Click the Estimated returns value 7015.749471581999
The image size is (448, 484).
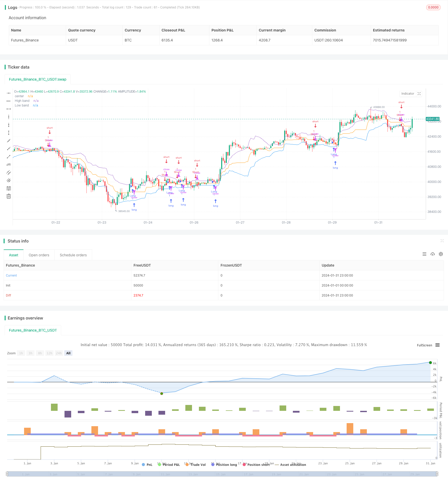pyautogui.click(x=390, y=40)
